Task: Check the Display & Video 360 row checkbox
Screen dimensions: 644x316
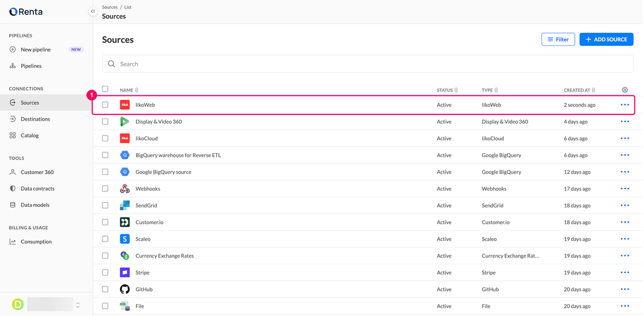Action: [x=105, y=122]
